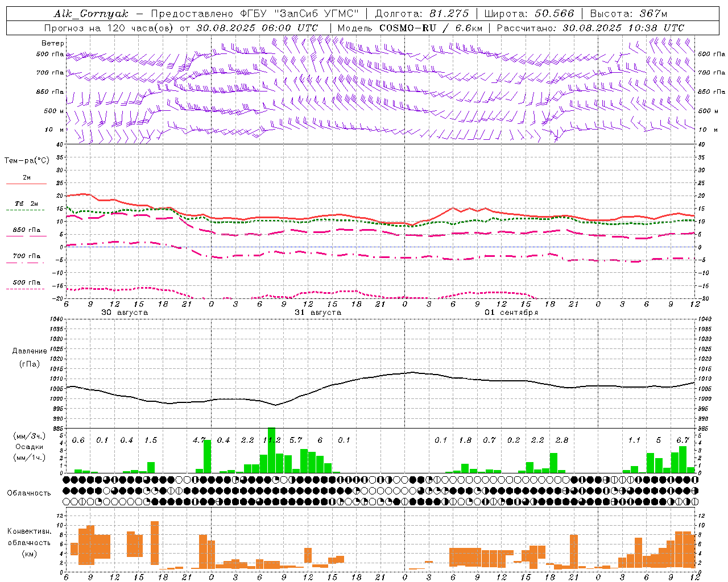728x582 pixels.
Task: Click the (мм/3ч.) precipitation unit label
Action: pos(29,436)
